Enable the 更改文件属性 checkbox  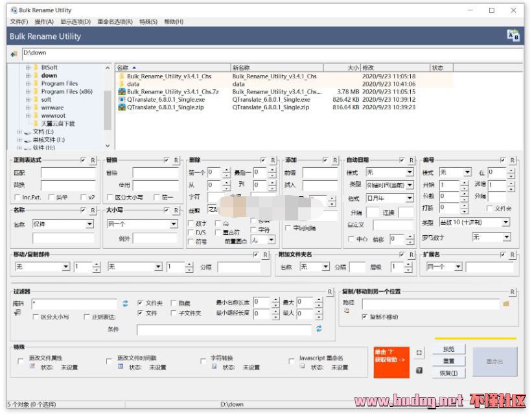(21, 361)
